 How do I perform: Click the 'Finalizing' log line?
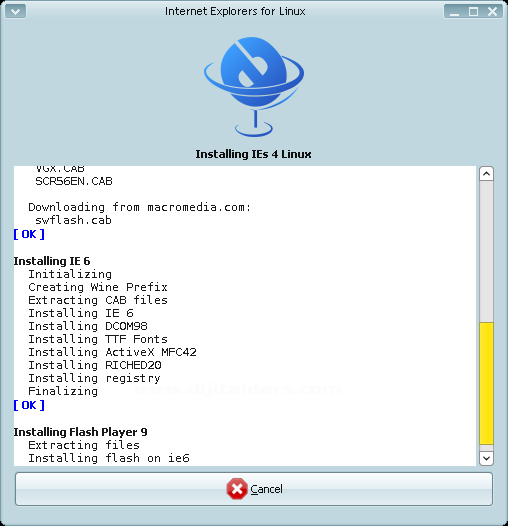(63, 391)
